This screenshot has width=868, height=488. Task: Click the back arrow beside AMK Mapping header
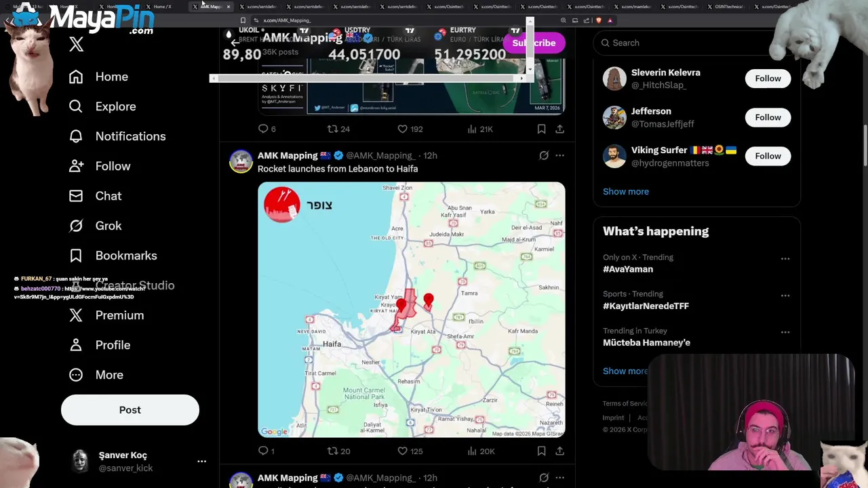(x=235, y=42)
